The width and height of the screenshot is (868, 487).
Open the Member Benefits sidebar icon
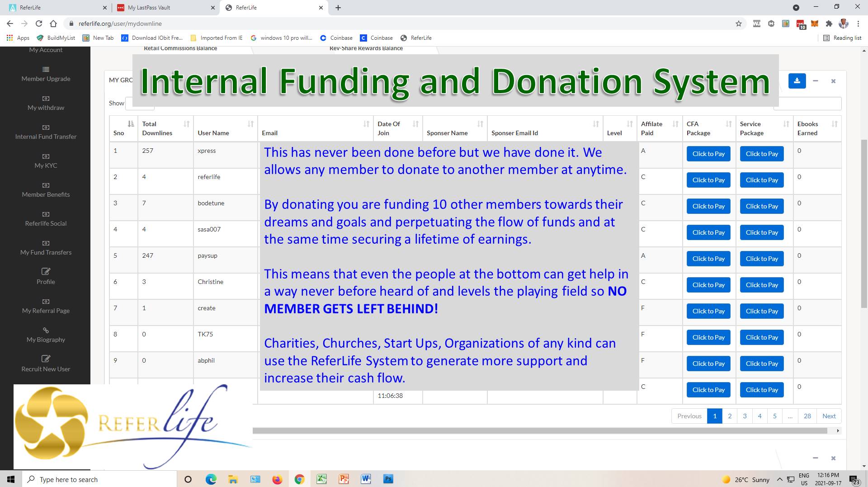(x=46, y=185)
